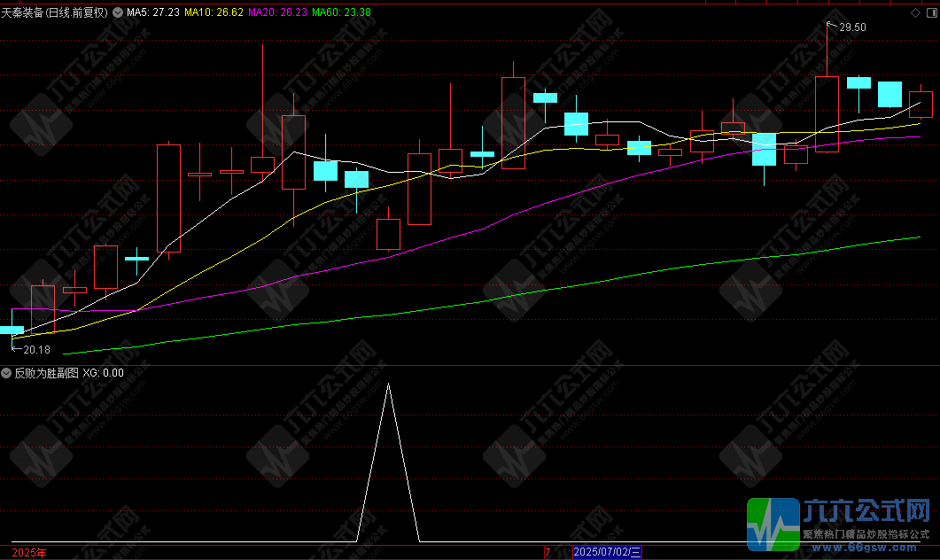Image resolution: width=940 pixels, height=560 pixels.
Task: Click the peak of the XG signal spike
Action: pyautogui.click(x=387, y=384)
